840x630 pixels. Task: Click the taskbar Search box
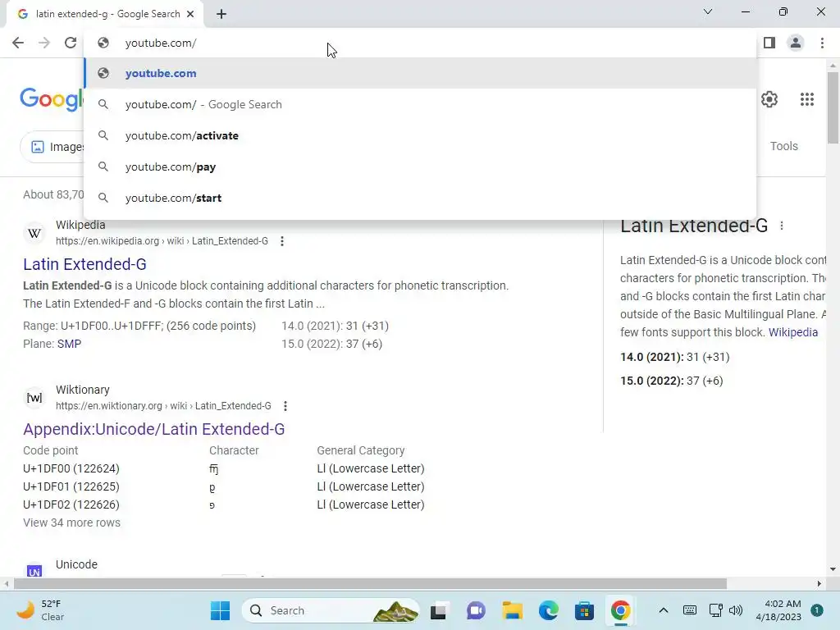pos(331,610)
